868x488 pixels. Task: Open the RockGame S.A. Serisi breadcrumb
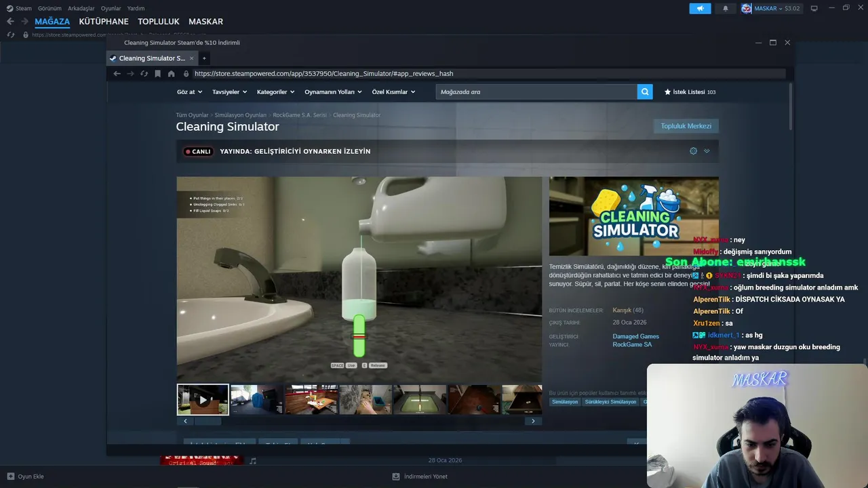coord(300,115)
